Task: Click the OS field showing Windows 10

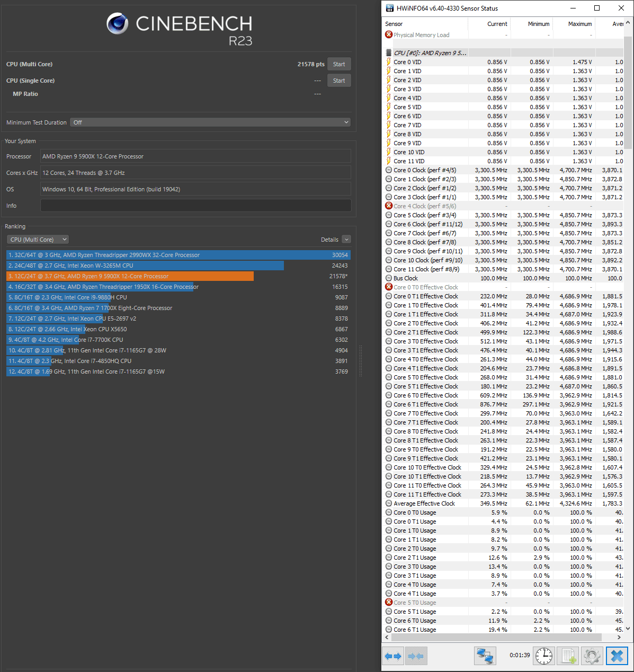Action: 195,189
